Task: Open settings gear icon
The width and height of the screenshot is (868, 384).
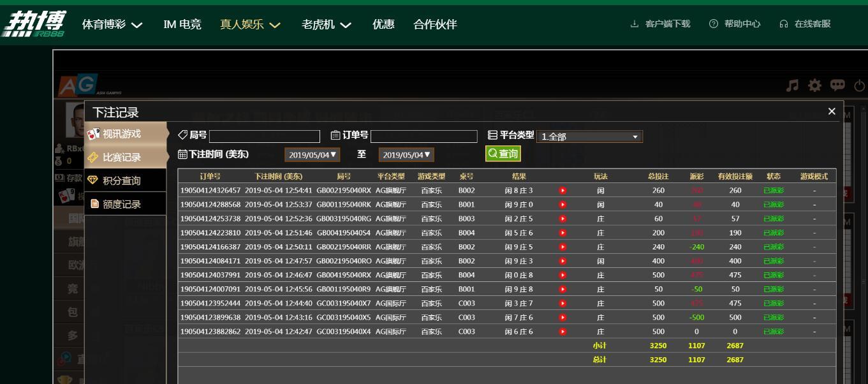Action: [814, 85]
